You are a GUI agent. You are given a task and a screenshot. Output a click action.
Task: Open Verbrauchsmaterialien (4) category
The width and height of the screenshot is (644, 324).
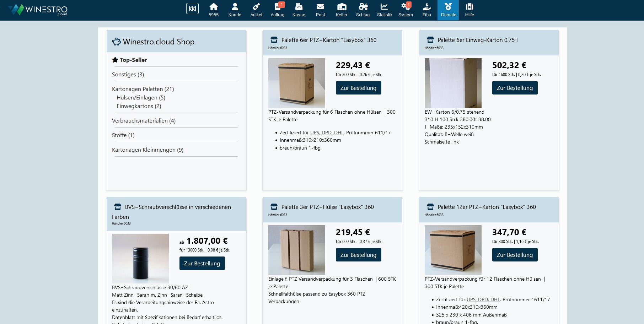(144, 121)
